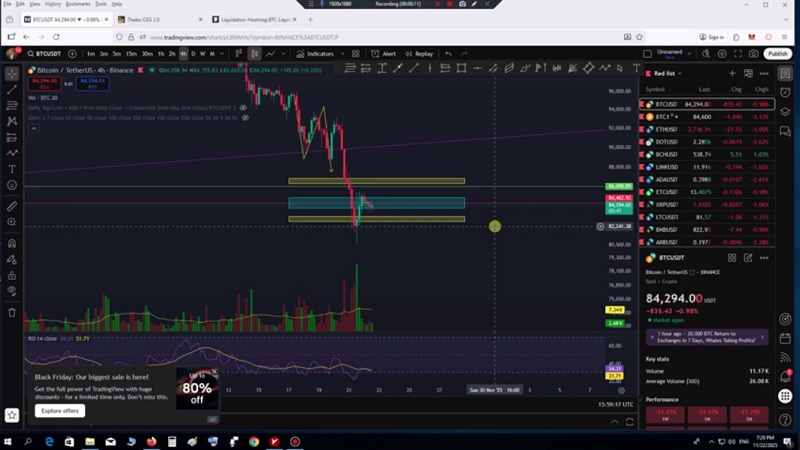Open the Indicators dropdown
Screen dimensions: 800x450
pyautogui.click(x=320, y=54)
